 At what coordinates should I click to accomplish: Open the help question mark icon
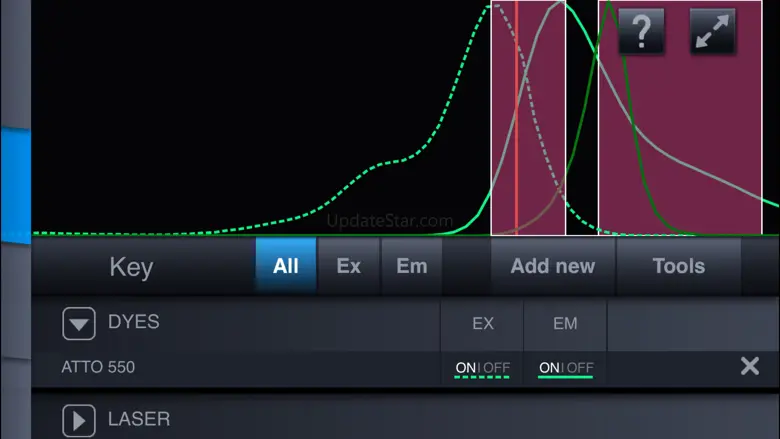click(x=641, y=31)
